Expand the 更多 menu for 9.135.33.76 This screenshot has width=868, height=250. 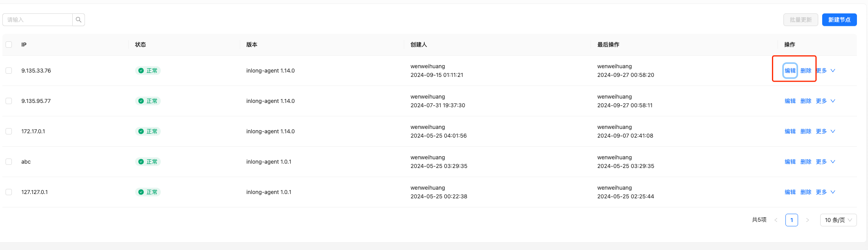826,71
